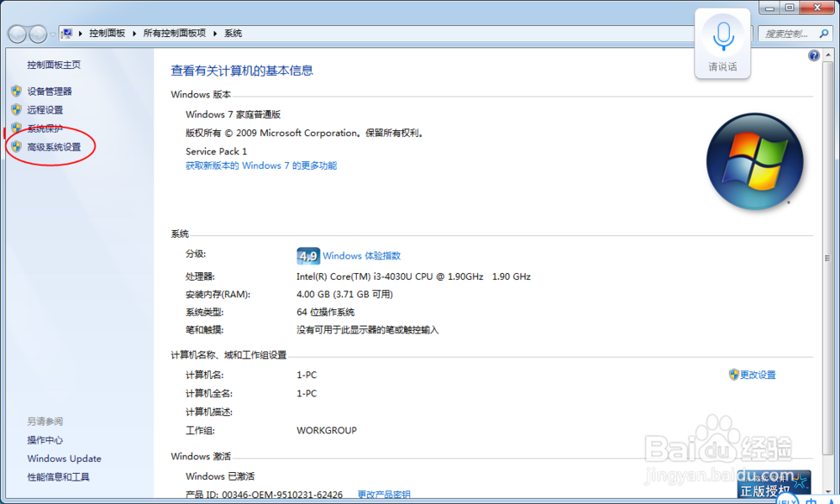
Task: Click the Service Pack 1 text
Action: point(217,151)
